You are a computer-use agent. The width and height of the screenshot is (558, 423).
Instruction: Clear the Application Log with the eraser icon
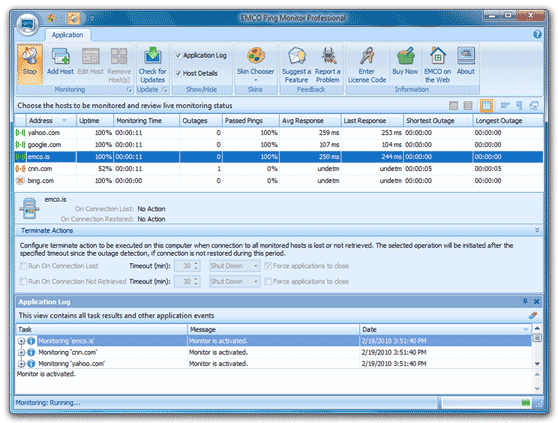pos(533,315)
